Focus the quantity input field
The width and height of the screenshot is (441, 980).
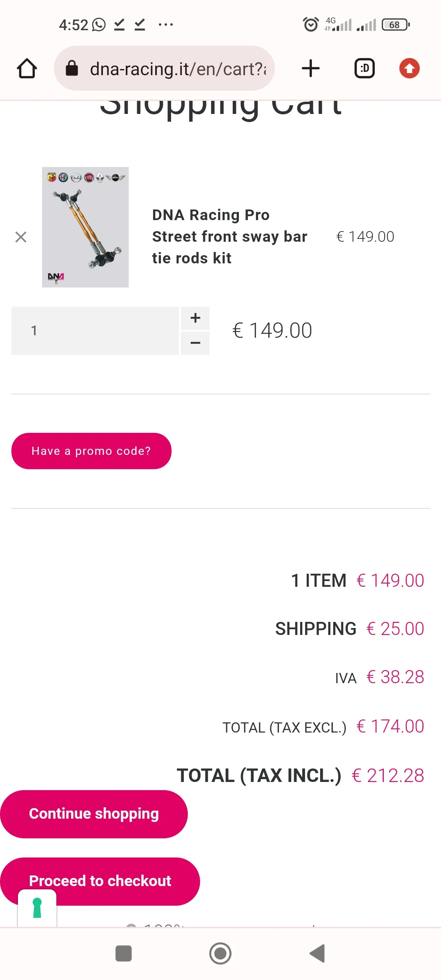click(95, 331)
